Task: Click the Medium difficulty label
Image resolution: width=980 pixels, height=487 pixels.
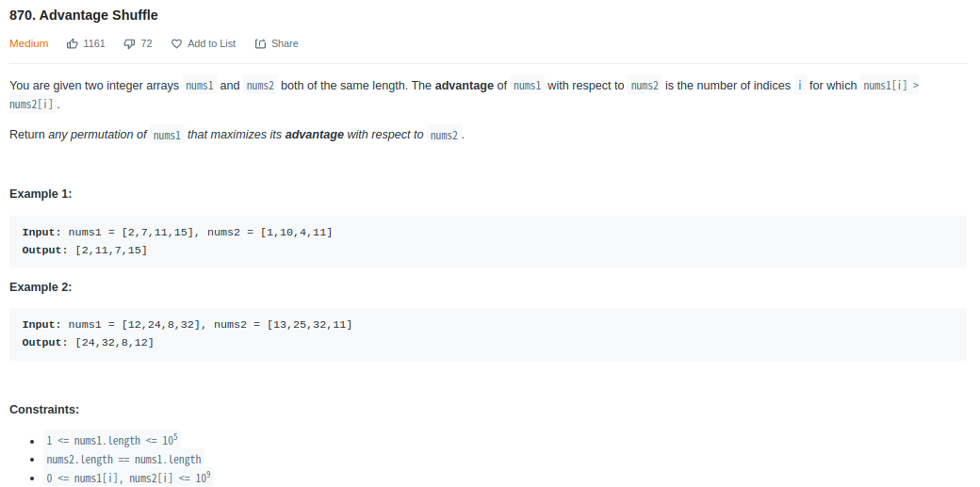Action: pos(29,43)
